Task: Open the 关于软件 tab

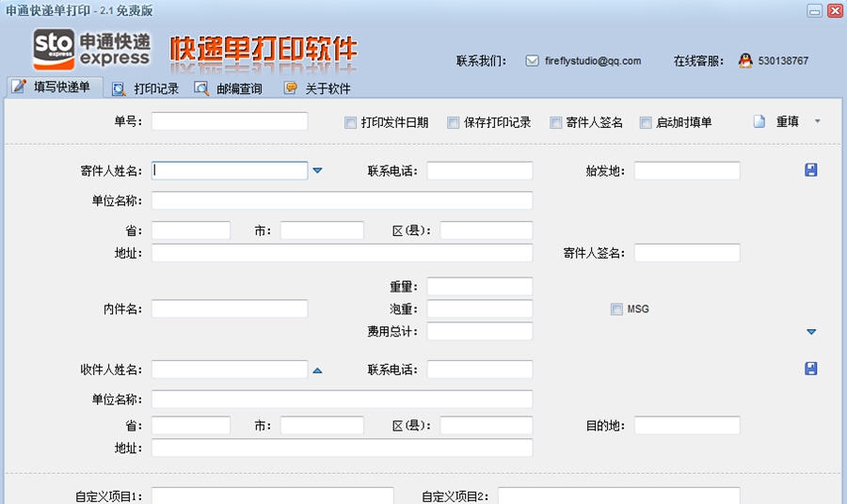Action: tap(318, 88)
